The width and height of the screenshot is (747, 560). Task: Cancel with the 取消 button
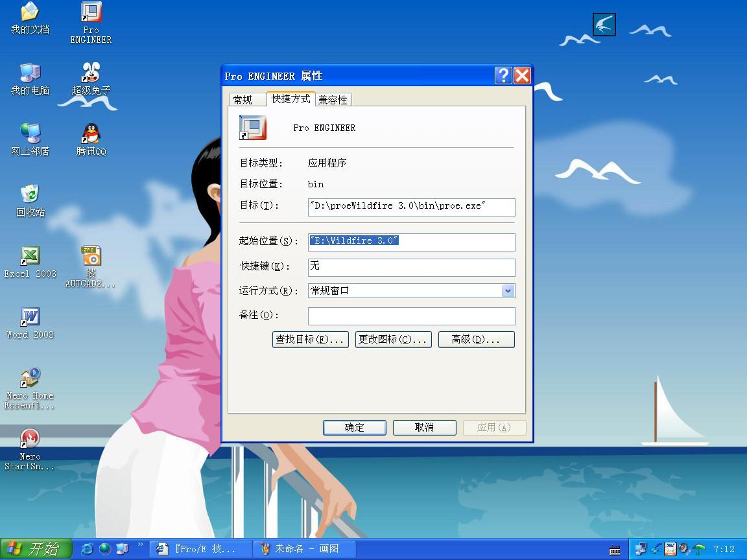[x=425, y=428]
